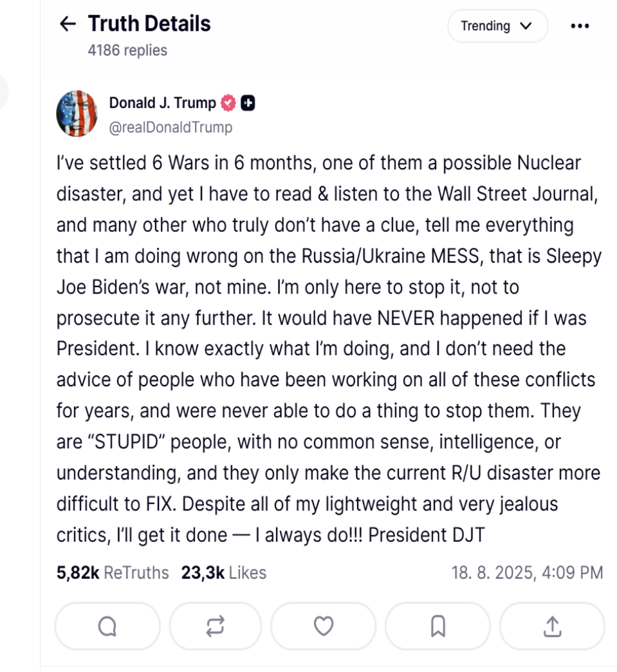617x672 pixels.
Task: Click Donald J. Trump's profile avatar
Action: tap(77, 114)
